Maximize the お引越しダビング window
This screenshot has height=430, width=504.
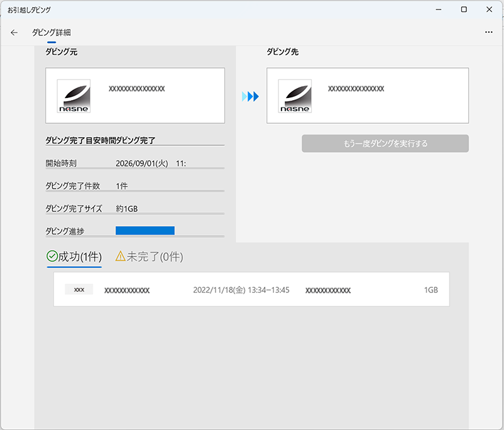click(464, 9)
